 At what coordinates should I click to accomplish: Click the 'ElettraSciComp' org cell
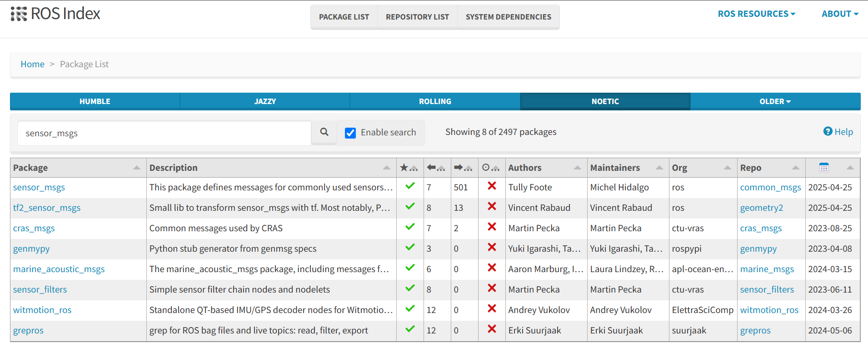coord(703,310)
